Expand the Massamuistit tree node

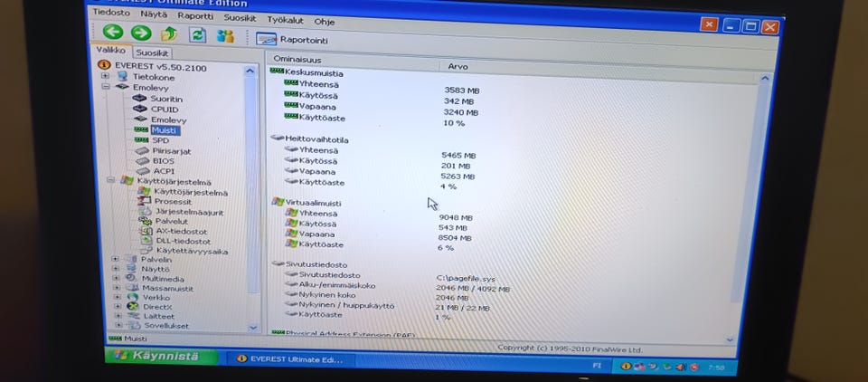point(117,287)
